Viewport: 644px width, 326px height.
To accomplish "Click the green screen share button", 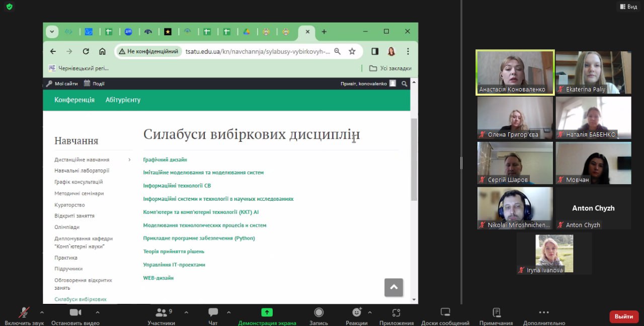I will [x=267, y=312].
